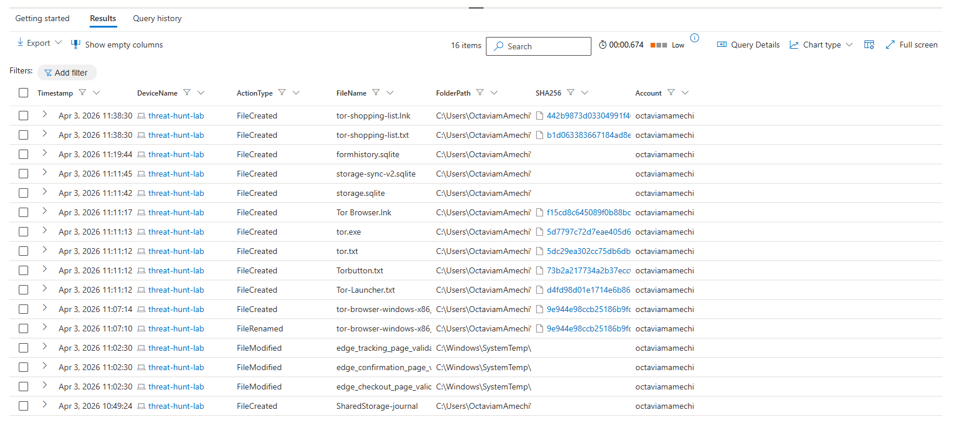The height and width of the screenshot is (427, 980).
Task: Click the Query Details icon
Action: click(722, 45)
